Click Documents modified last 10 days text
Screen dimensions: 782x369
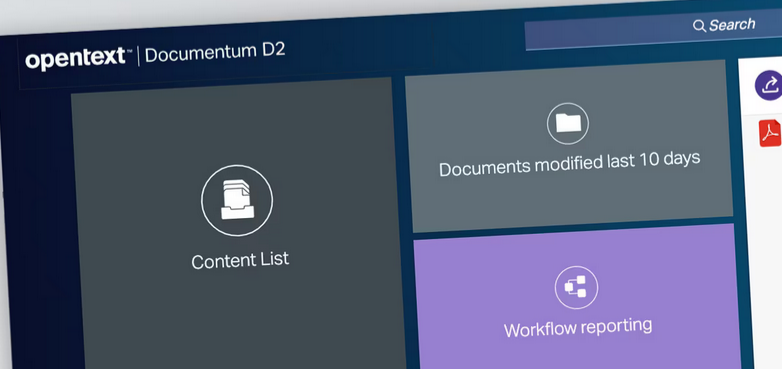[570, 164]
